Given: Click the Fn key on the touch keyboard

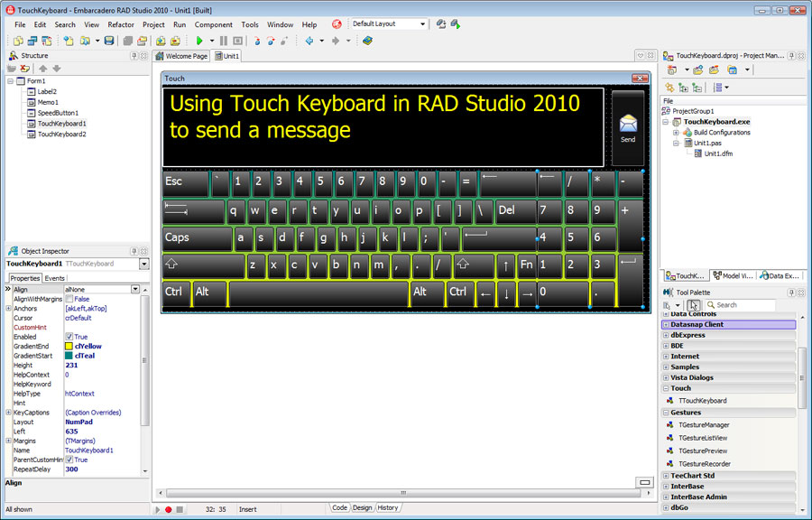Looking at the screenshot, I should (x=526, y=266).
